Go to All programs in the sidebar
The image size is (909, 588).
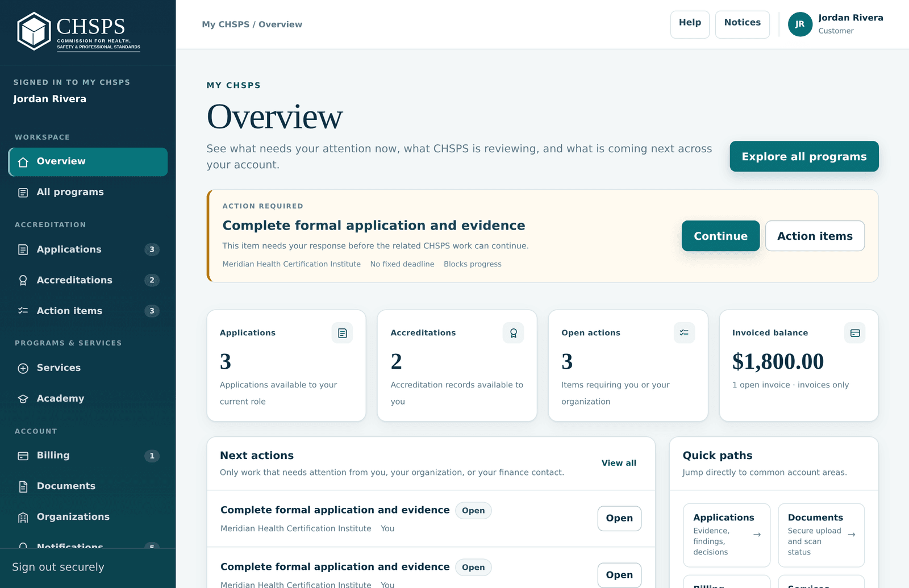click(88, 193)
